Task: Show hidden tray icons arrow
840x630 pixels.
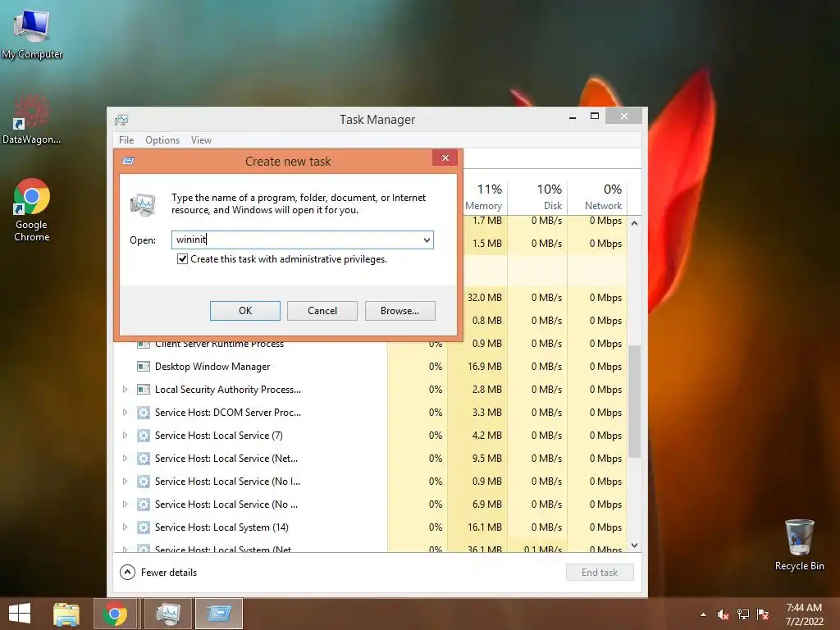Action: [x=703, y=615]
